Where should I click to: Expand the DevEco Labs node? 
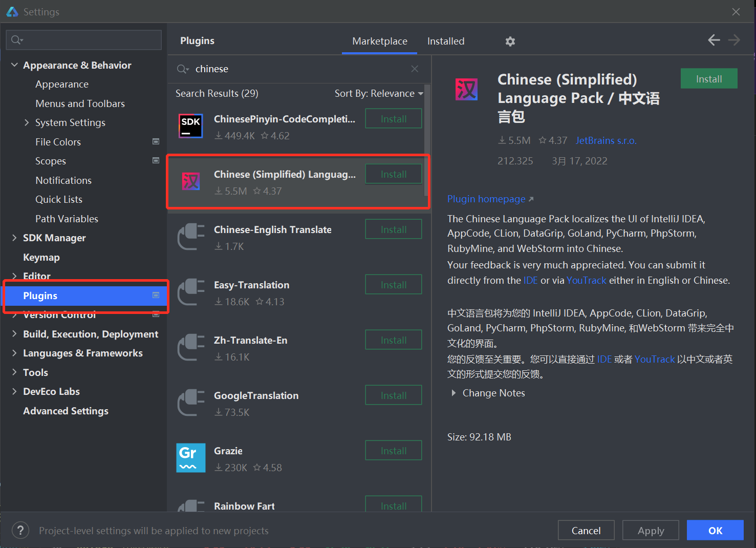pos(14,391)
